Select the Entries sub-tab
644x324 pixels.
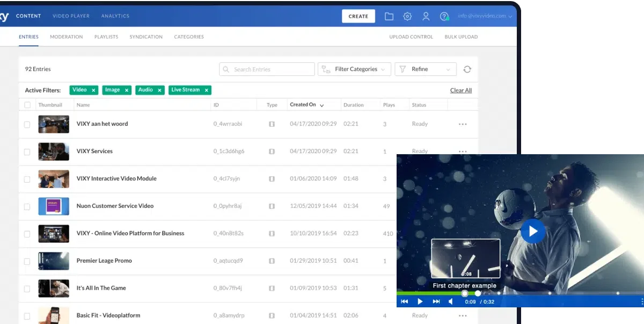click(28, 37)
